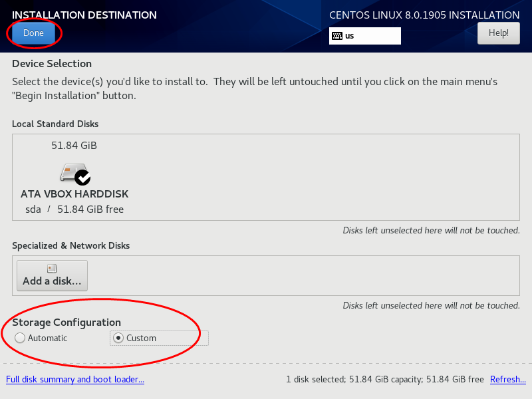This screenshot has width=532, height=399.
Task: Click the Refresh... link
Action: click(508, 379)
